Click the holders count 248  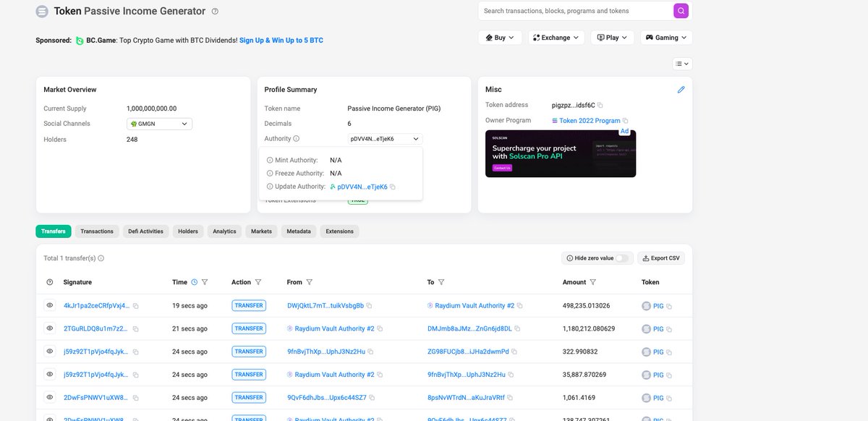point(132,140)
